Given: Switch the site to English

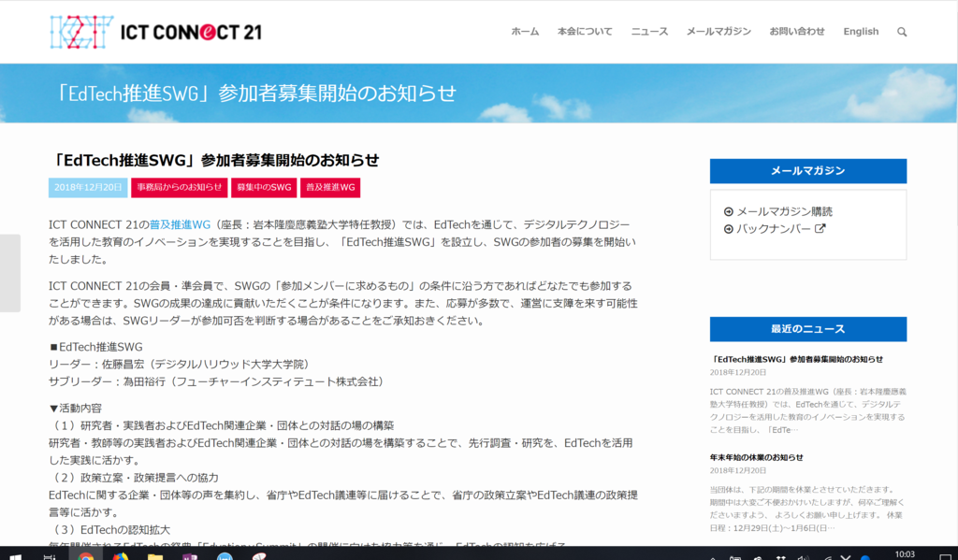Looking at the screenshot, I should point(861,32).
